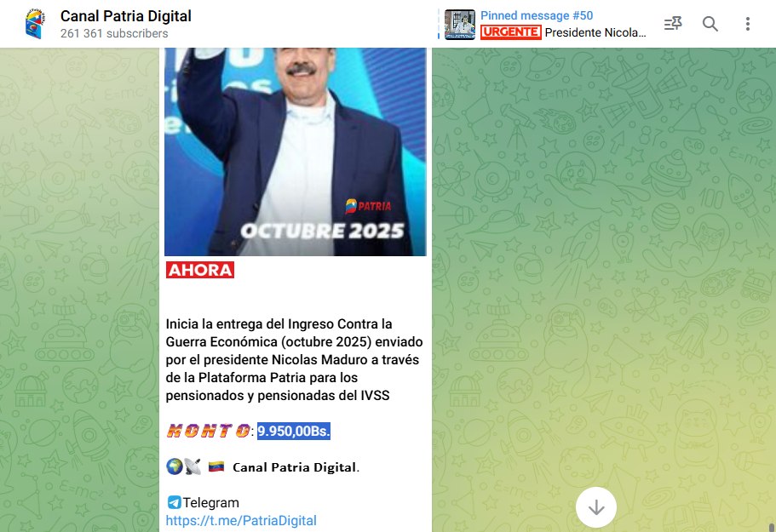Click the chat scrollbar at right edge
Viewport: 776px width, 532px height.
click(772, 526)
